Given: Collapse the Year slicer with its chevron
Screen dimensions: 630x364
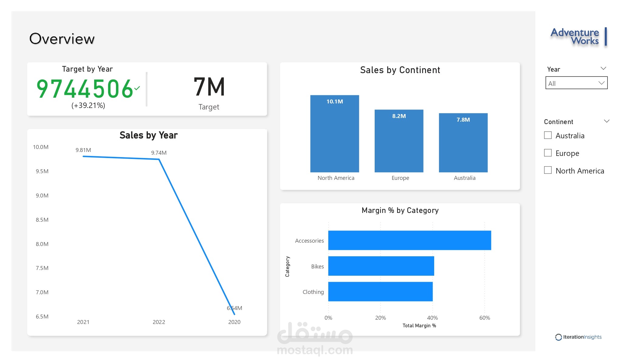Looking at the screenshot, I should 603,68.
